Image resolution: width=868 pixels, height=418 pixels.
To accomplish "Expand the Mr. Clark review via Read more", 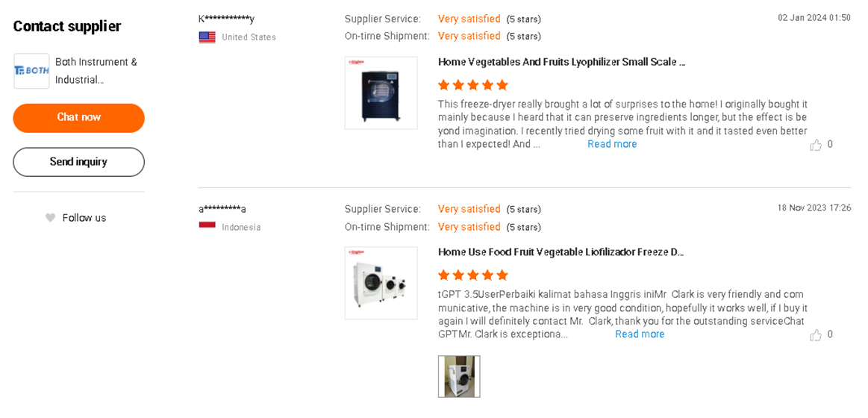I will [x=640, y=334].
